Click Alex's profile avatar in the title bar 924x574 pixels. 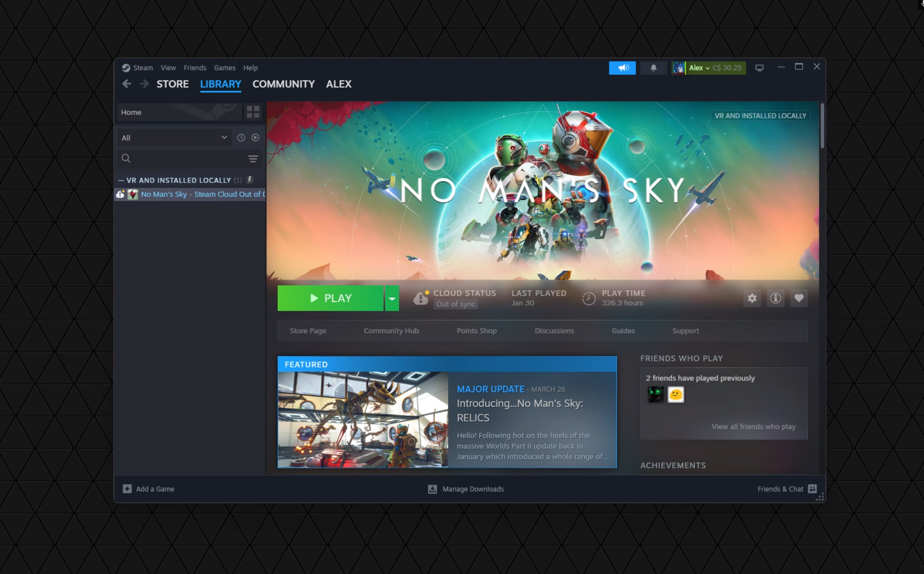click(x=678, y=68)
